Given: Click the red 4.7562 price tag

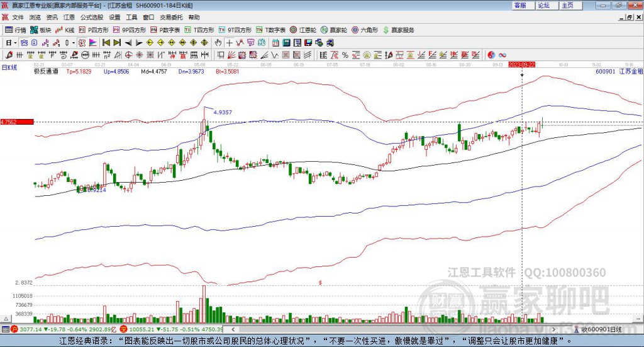Looking at the screenshot, I should click(x=17, y=122).
